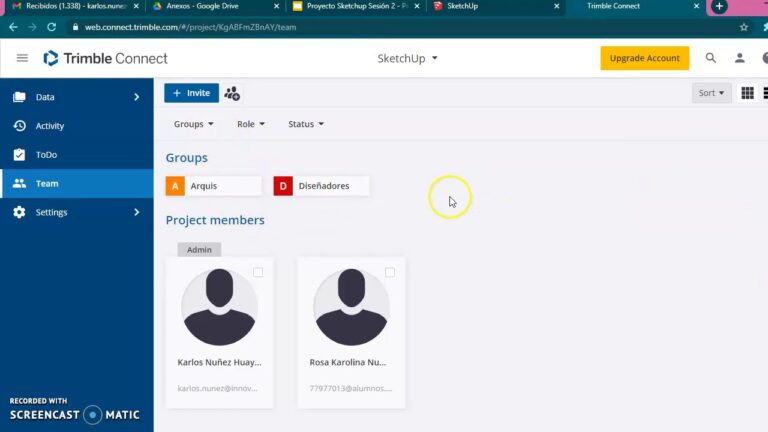Switch to grid view layout

tap(747, 93)
